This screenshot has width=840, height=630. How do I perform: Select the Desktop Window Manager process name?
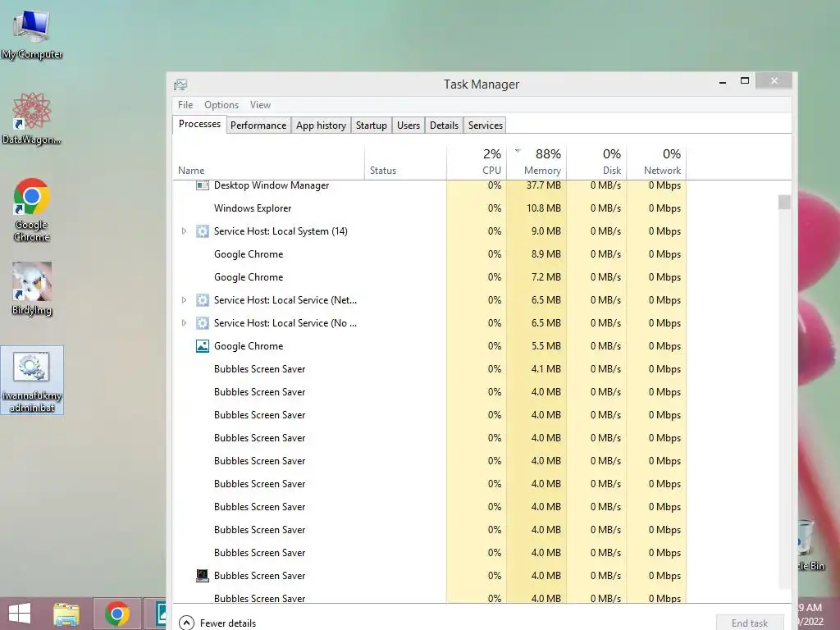(271, 185)
